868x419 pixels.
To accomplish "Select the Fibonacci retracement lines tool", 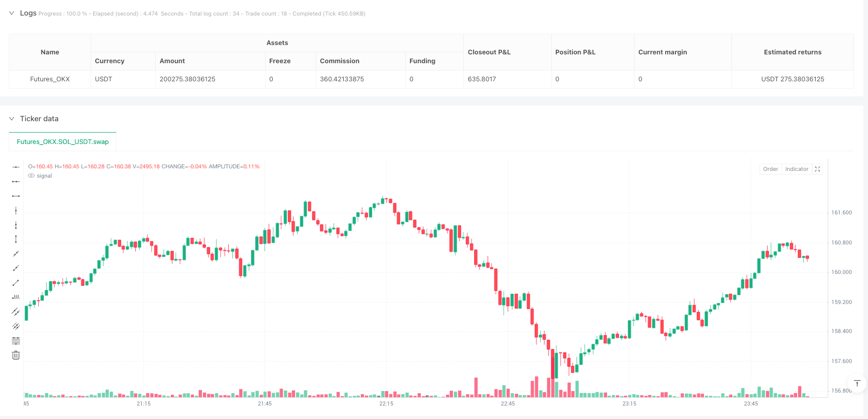I will tap(16, 341).
